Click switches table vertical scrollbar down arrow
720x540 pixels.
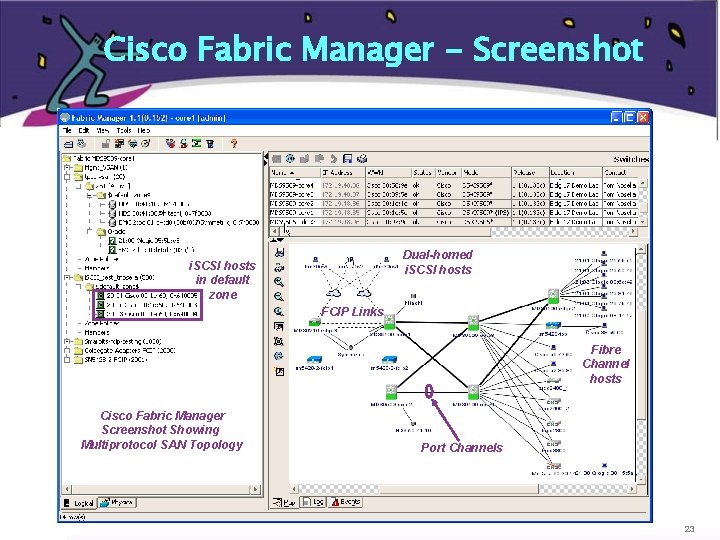coord(643,222)
